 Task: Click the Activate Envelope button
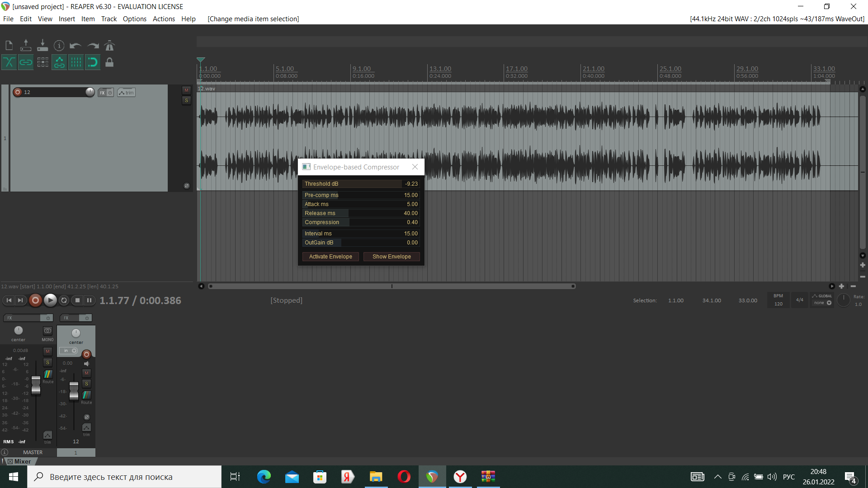click(330, 257)
